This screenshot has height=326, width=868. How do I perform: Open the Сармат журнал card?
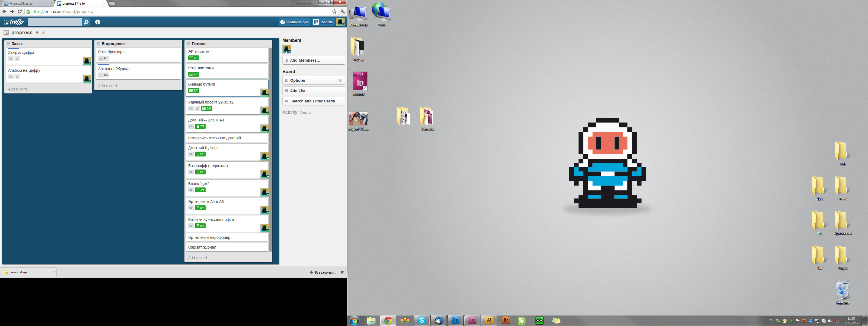[227, 247]
